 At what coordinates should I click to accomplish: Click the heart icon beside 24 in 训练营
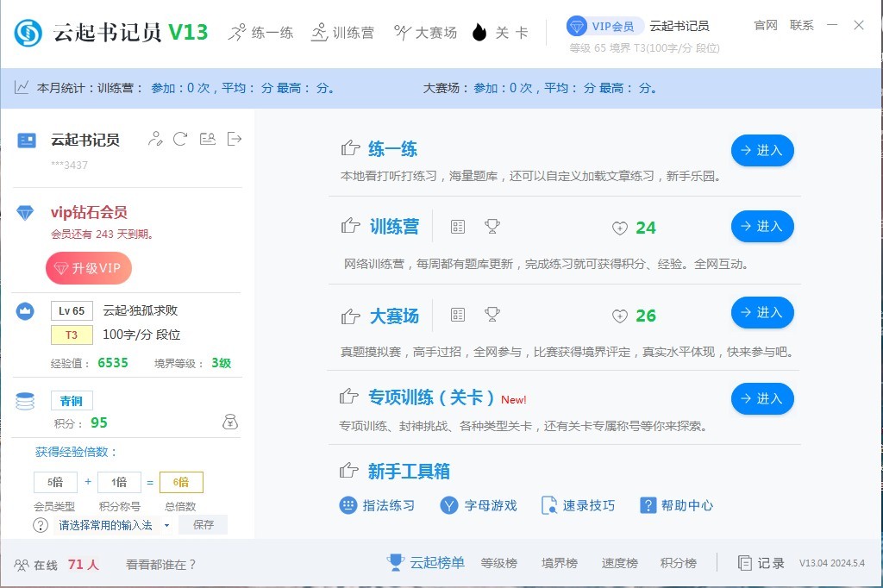click(x=619, y=228)
